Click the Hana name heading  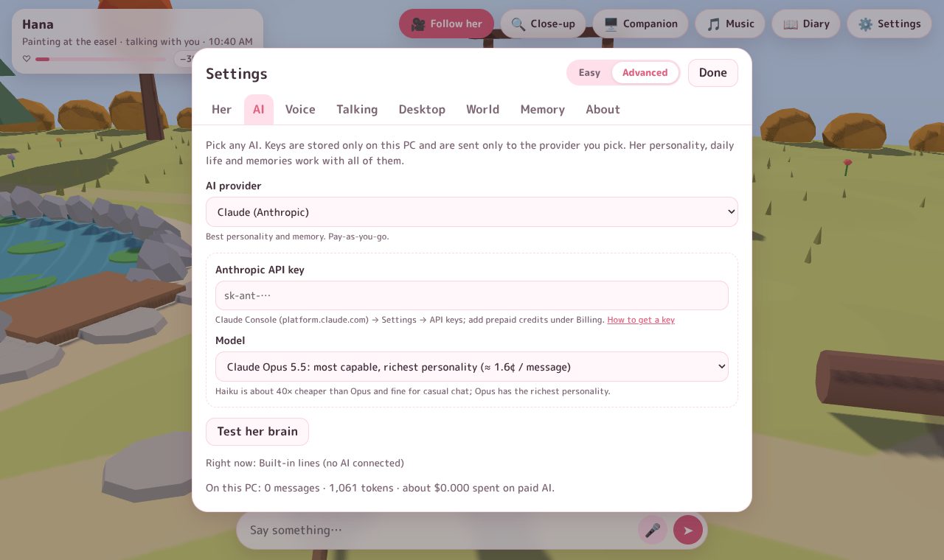coord(38,24)
